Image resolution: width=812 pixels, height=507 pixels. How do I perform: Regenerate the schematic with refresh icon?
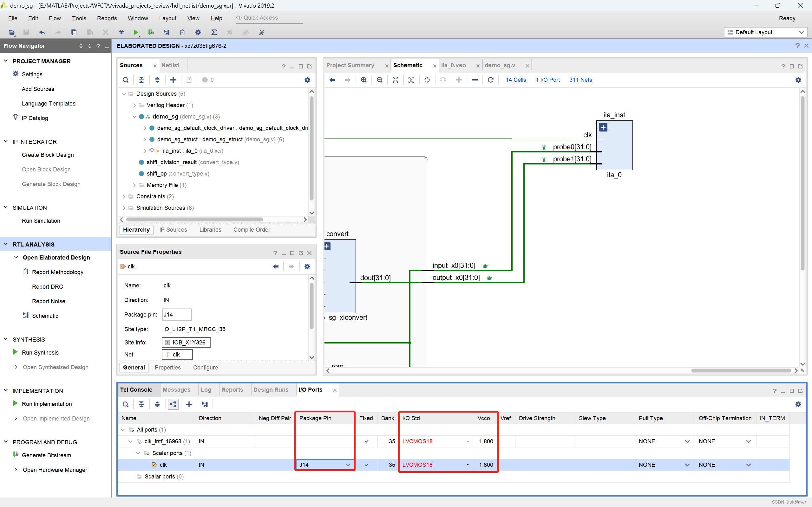(490, 80)
